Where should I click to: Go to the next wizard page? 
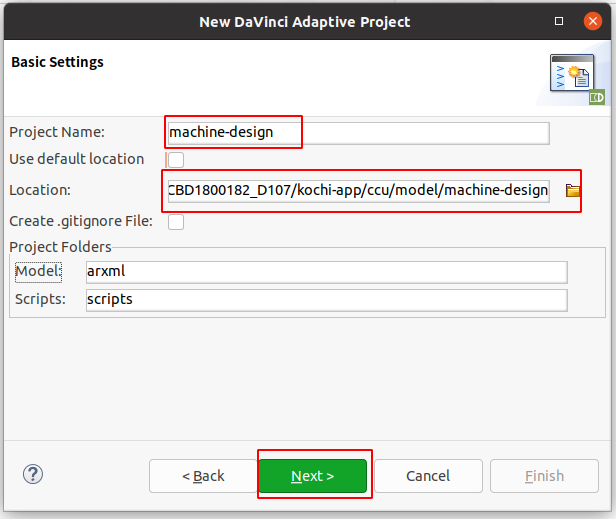click(313, 476)
